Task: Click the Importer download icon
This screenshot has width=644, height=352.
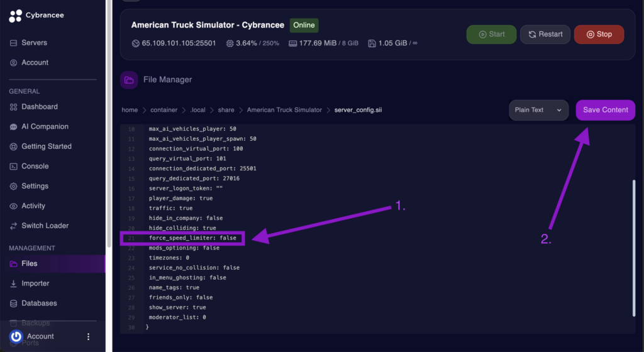Action: coord(13,283)
